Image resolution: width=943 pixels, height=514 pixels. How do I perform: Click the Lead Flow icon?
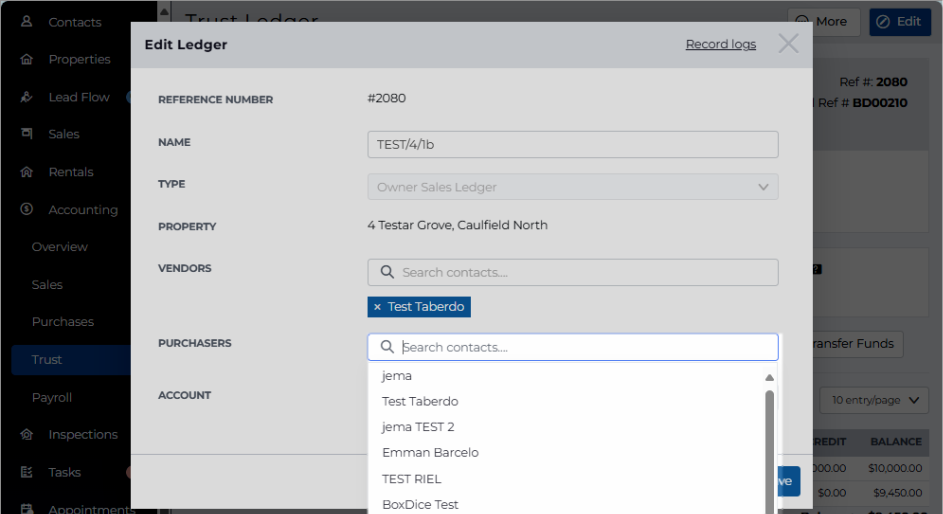26,97
